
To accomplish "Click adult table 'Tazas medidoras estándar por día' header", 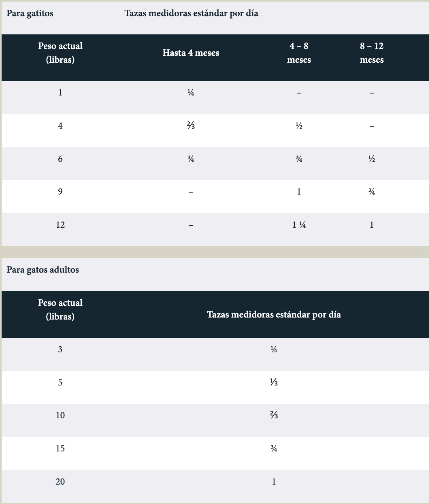I will tap(274, 315).
